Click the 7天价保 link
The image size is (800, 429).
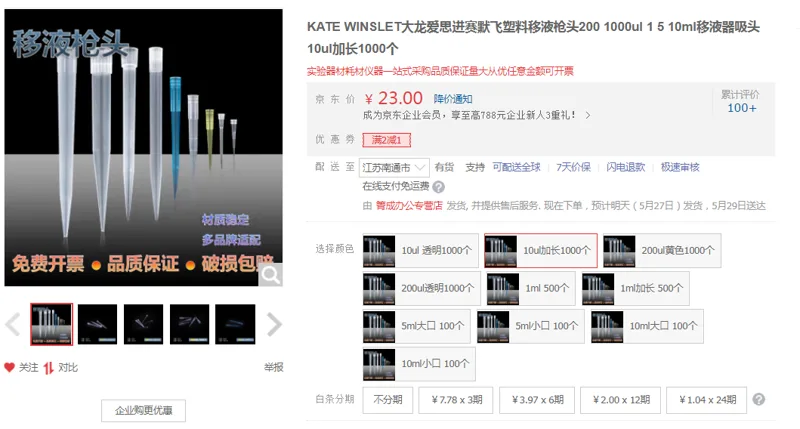coord(573,167)
